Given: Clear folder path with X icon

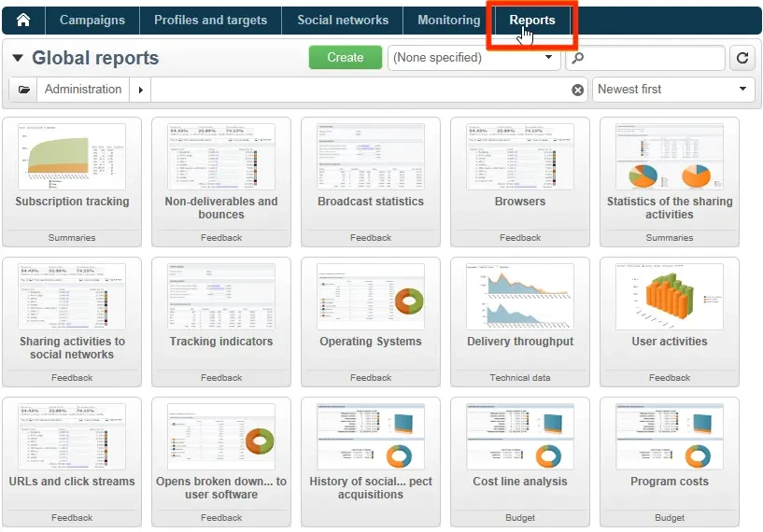Looking at the screenshot, I should [577, 90].
